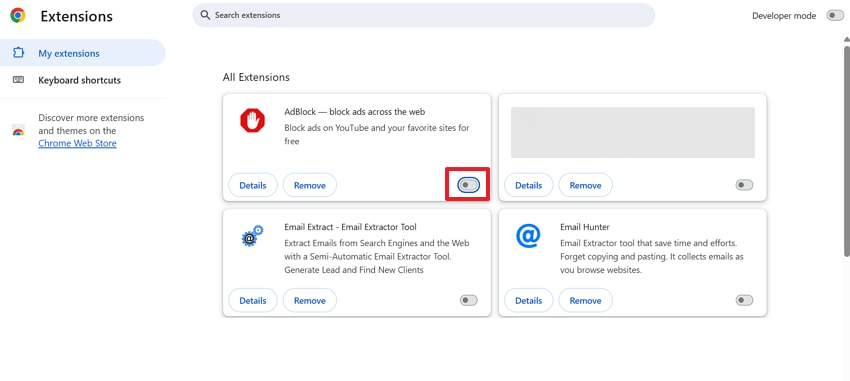Click the vertical page scrollbar
Viewport: 850px width, 381px height.
847,151
